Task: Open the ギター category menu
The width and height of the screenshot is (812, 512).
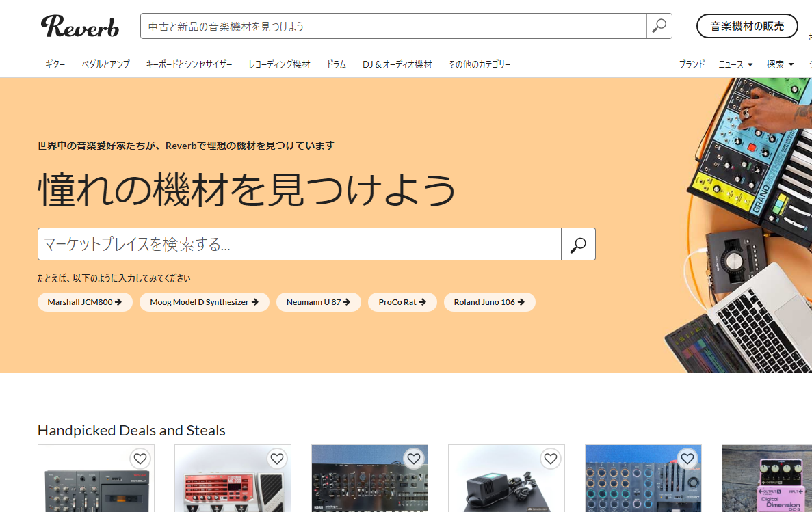Action: 55,64
